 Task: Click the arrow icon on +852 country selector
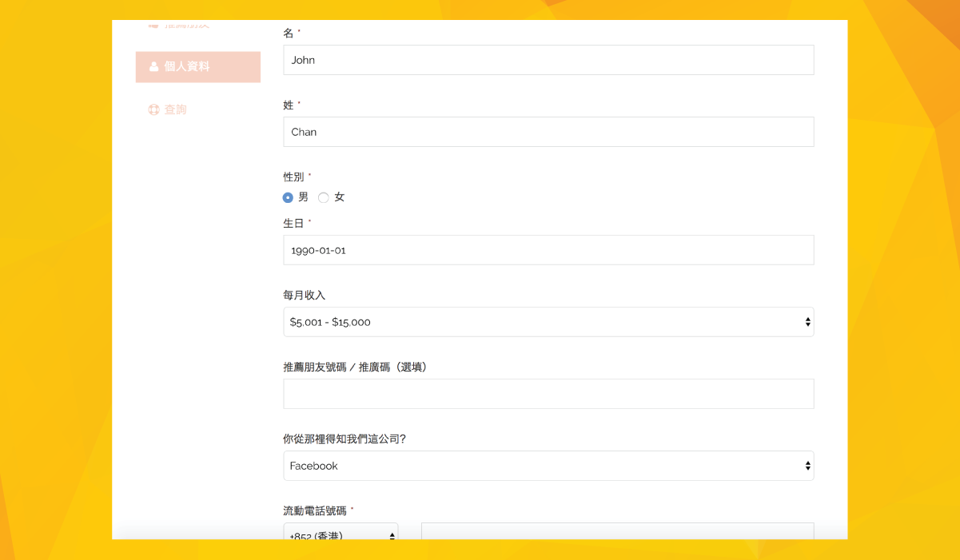(x=392, y=534)
